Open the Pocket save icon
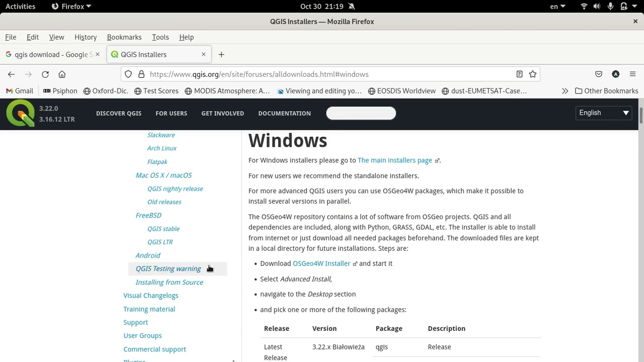Screen dimensions: 644x362 599,74
